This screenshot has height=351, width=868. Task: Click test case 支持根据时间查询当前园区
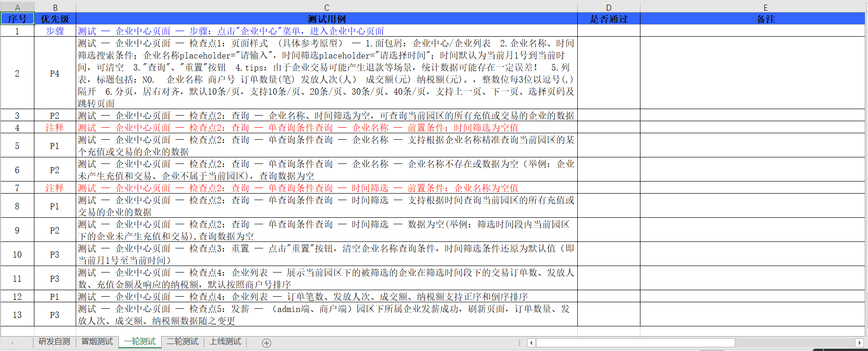tap(326, 206)
